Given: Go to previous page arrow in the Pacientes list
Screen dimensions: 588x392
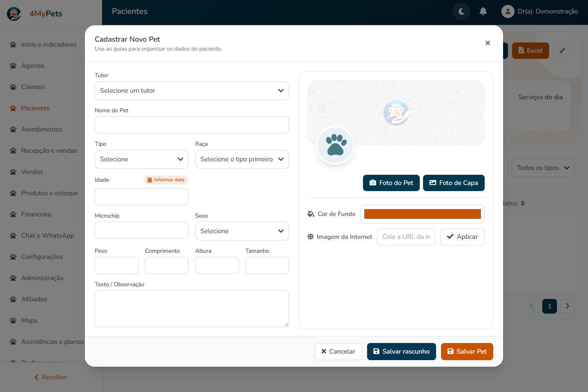Looking at the screenshot, I should tap(532, 306).
